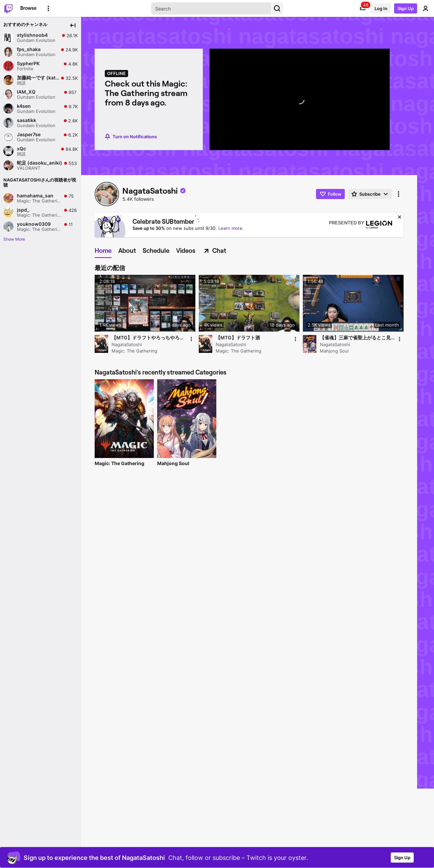This screenshot has height=868, width=434.
Task: Close the SUBtember promotion banner
Action: click(x=400, y=217)
